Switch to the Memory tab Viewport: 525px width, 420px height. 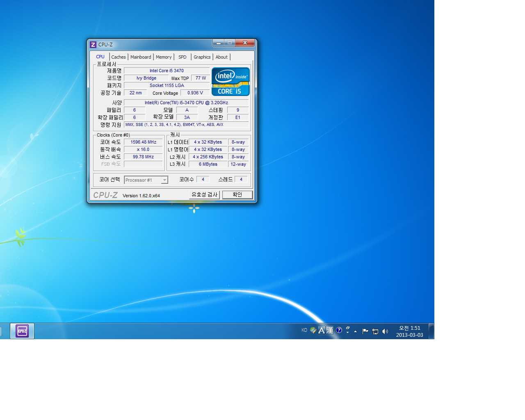click(x=164, y=57)
